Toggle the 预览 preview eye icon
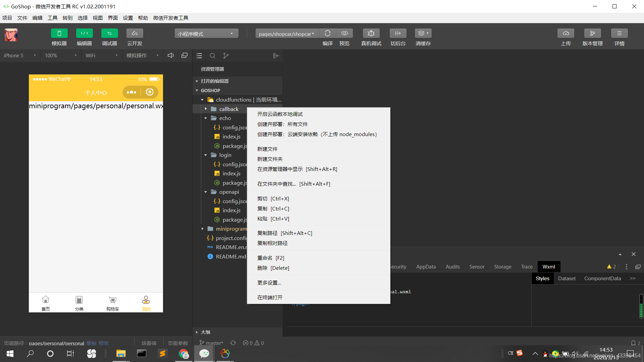The width and height of the screenshot is (644, 362). point(344,33)
